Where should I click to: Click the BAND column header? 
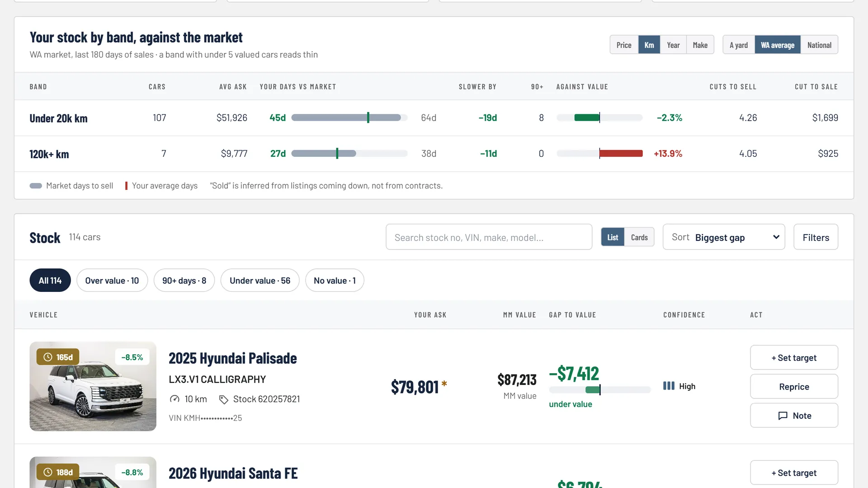(x=38, y=87)
